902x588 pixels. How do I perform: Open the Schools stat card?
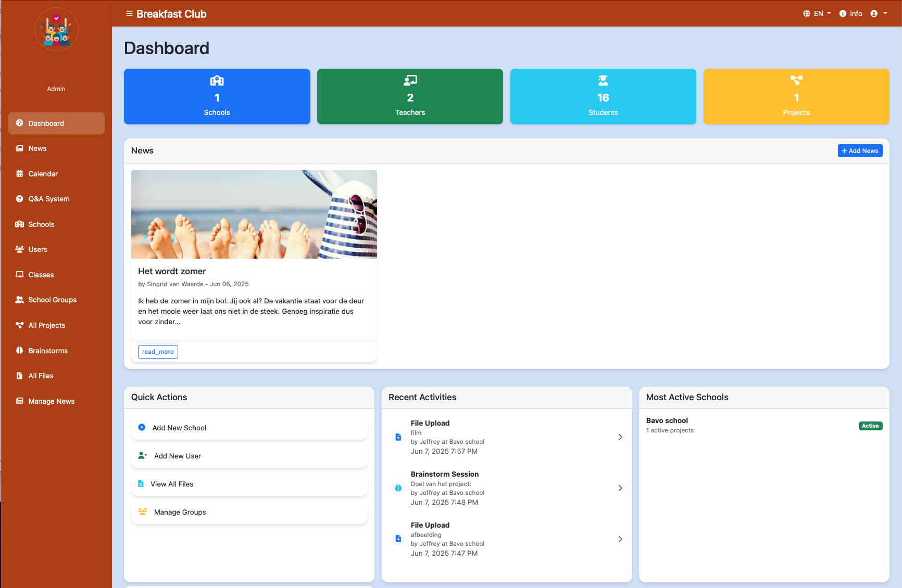point(217,96)
